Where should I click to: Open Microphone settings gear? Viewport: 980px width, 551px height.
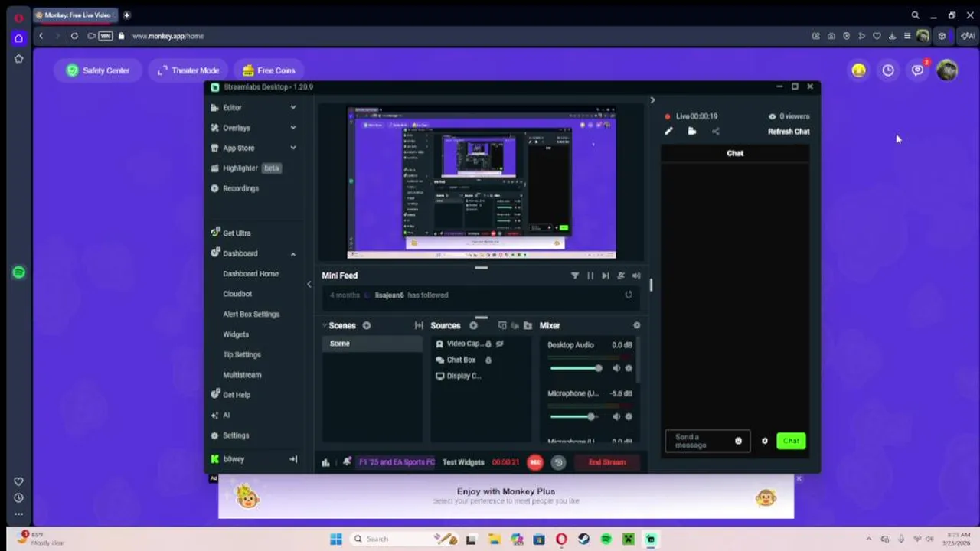(x=629, y=417)
